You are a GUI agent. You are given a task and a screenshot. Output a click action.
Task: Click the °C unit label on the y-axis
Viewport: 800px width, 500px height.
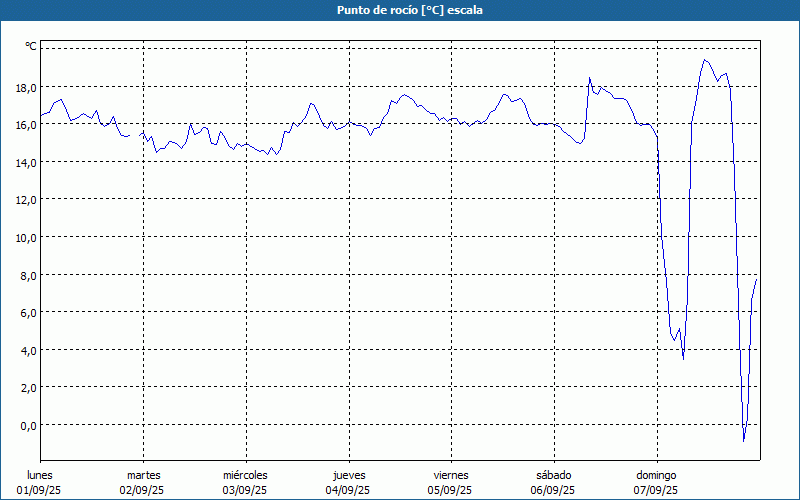point(30,47)
